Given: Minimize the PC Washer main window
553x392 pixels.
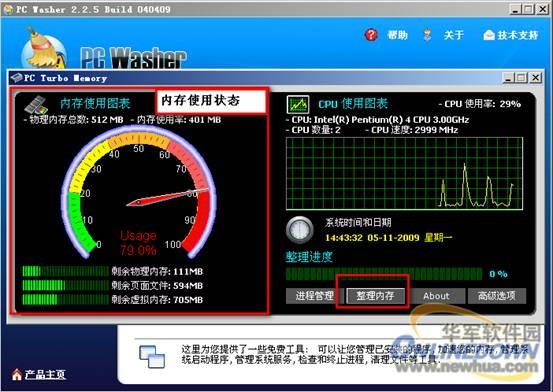Looking at the screenshot, I should click(x=515, y=9).
